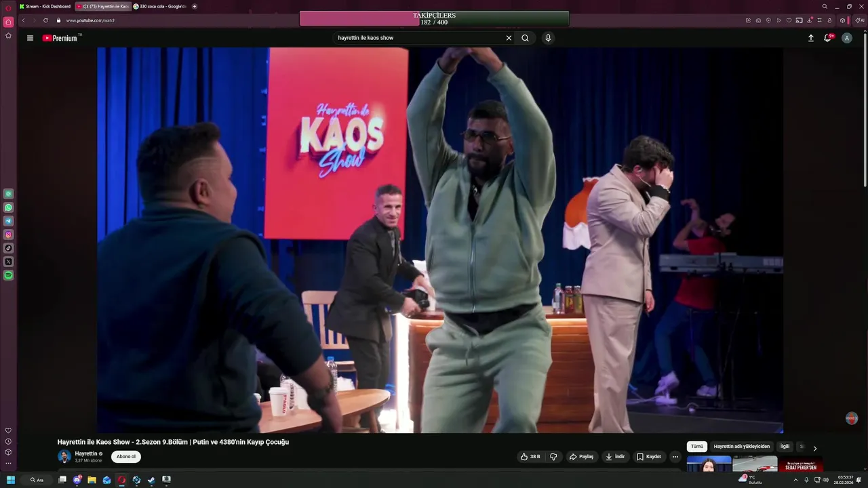
Task: Show next filter chips with arrow
Action: [x=815, y=448]
